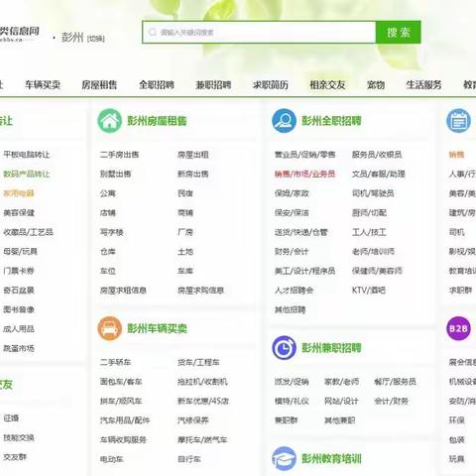Open 厂房 category link
Screen dimensions: 476x476
(x=185, y=232)
